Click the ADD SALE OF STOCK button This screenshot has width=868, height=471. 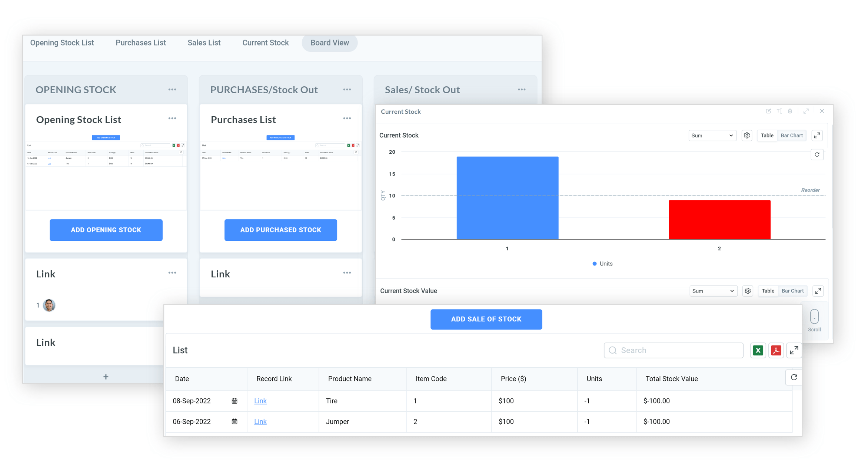[486, 319]
